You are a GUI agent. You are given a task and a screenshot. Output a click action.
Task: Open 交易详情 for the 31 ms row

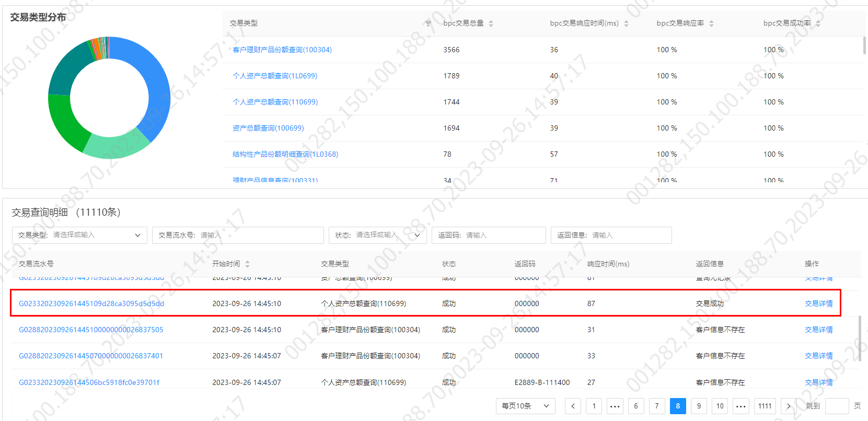819,330
